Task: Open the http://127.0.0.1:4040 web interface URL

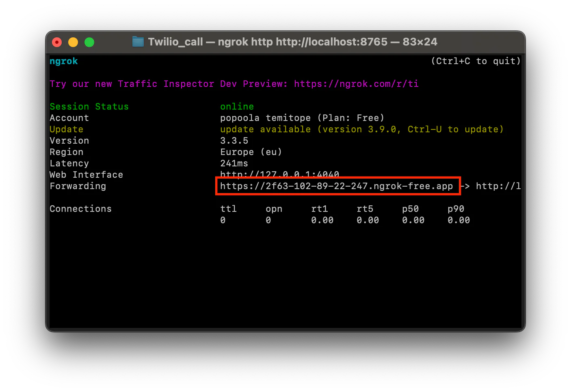Action: (280, 174)
